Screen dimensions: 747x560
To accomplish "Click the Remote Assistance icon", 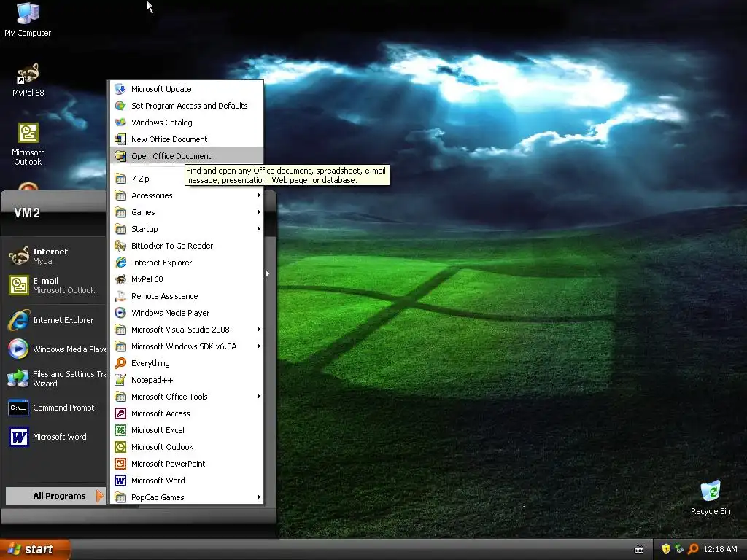I will click(x=120, y=296).
